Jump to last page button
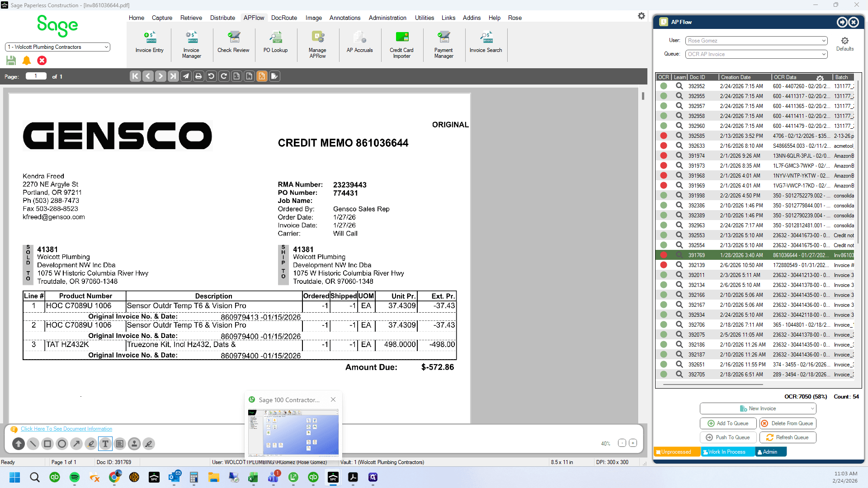This screenshot has height=488, width=868. pyautogui.click(x=173, y=76)
